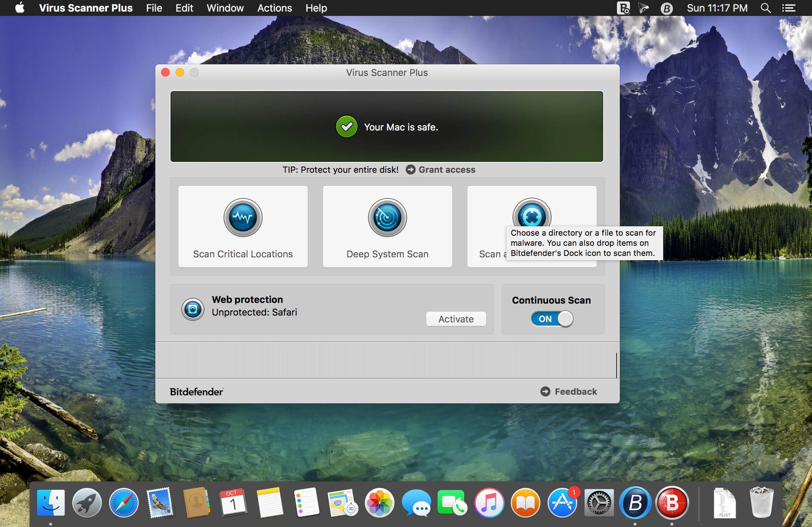
Task: Click the Activate web protection button
Action: click(x=456, y=319)
